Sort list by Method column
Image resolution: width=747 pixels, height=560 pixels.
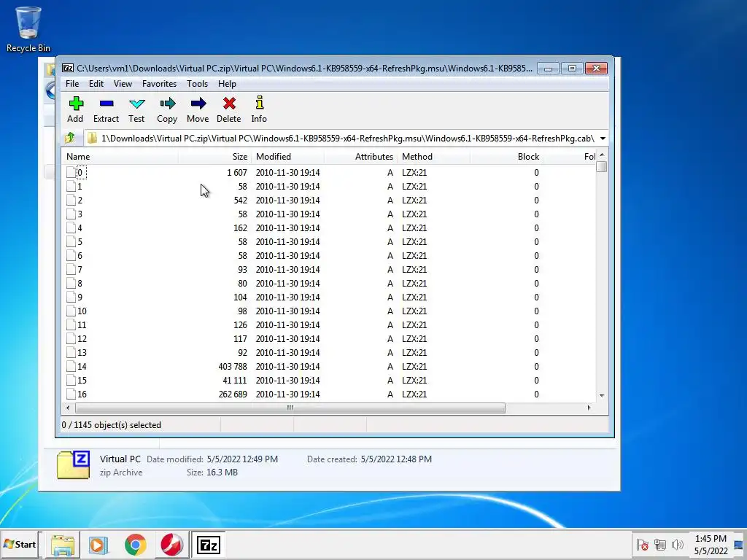coord(433,157)
